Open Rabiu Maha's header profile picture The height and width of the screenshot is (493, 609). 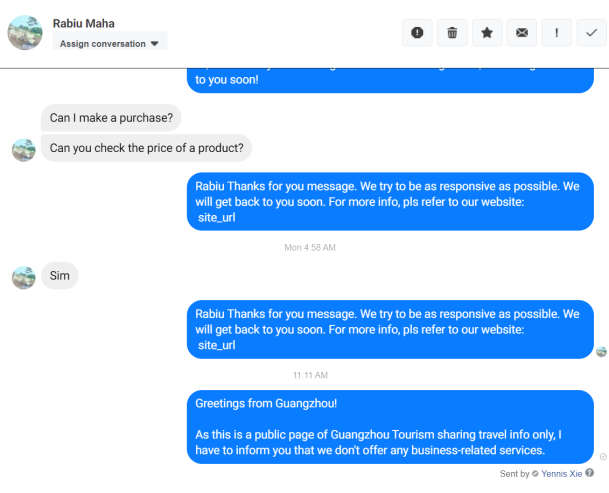(24, 33)
